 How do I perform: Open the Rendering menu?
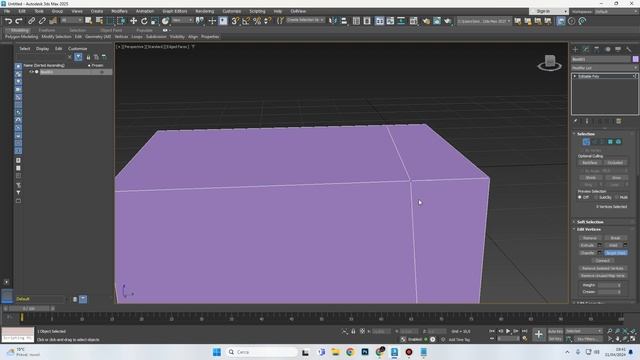[204, 11]
